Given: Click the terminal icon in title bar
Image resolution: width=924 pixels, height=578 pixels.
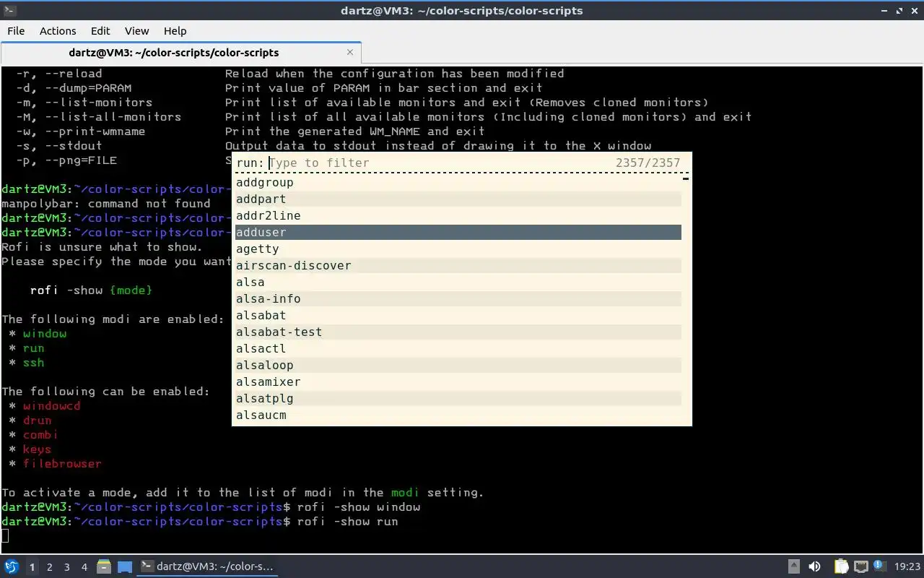Looking at the screenshot, I should [x=9, y=10].
